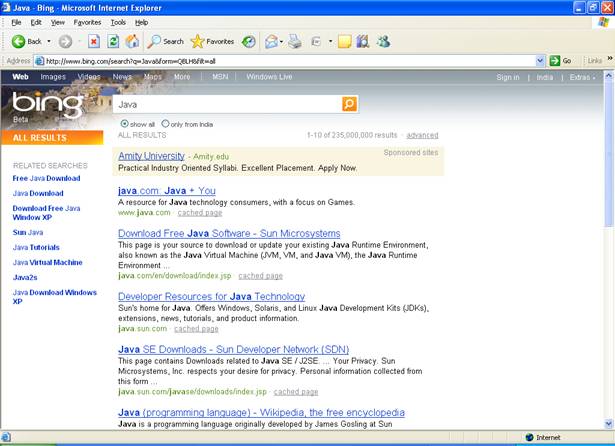Click 'Java2s' related search
This screenshot has height=446, width=615.
[x=25, y=277]
